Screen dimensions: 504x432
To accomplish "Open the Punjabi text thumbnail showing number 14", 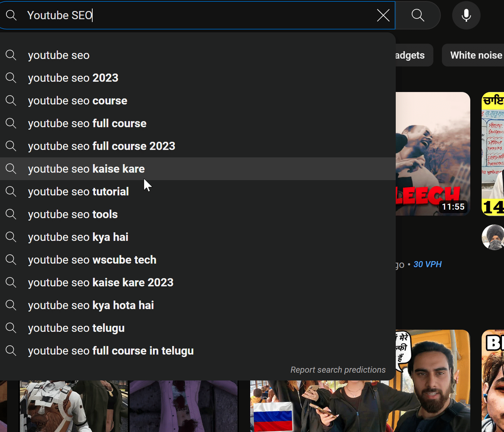I will click(493, 154).
